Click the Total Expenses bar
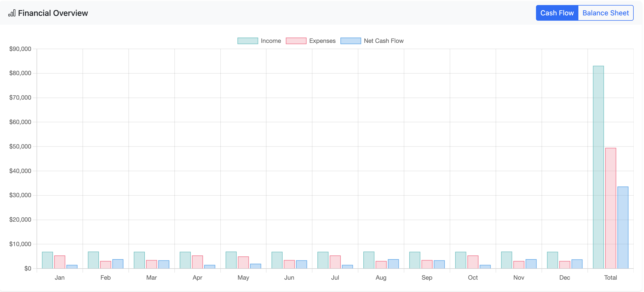644x292 pixels. click(x=610, y=208)
